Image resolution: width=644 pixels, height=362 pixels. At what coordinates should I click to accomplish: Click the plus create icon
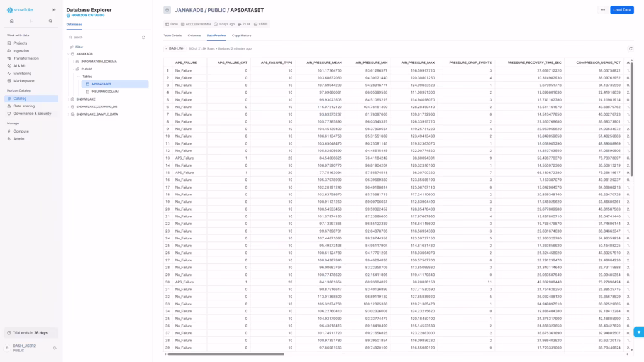(x=31, y=21)
